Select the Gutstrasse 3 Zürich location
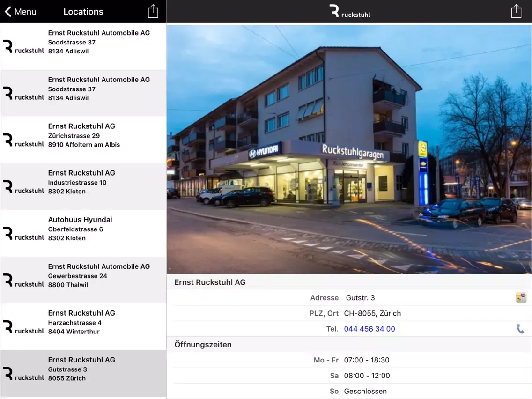The width and height of the screenshot is (532, 399). tap(83, 373)
